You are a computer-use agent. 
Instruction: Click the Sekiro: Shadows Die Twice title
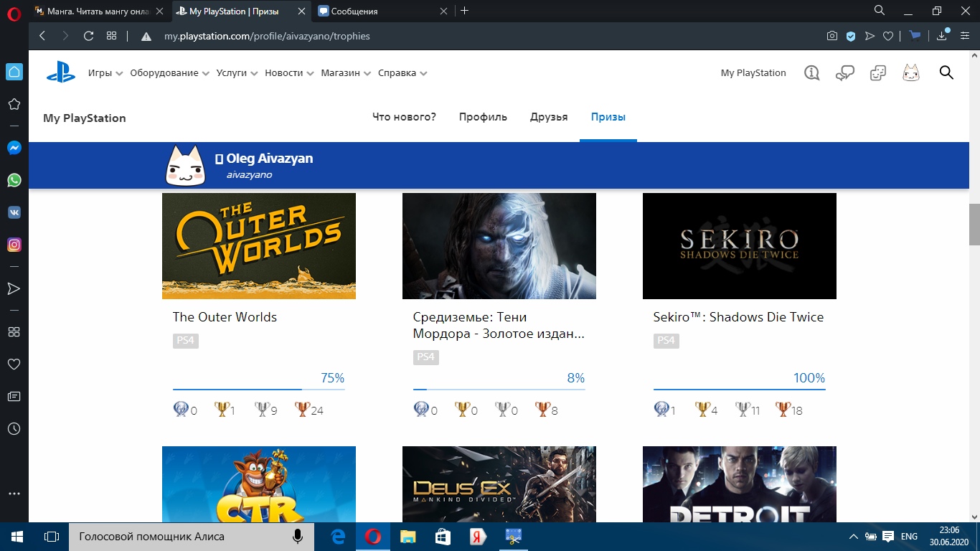point(738,317)
